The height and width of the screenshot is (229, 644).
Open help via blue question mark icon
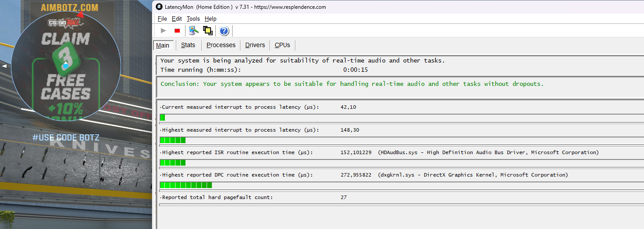click(224, 30)
